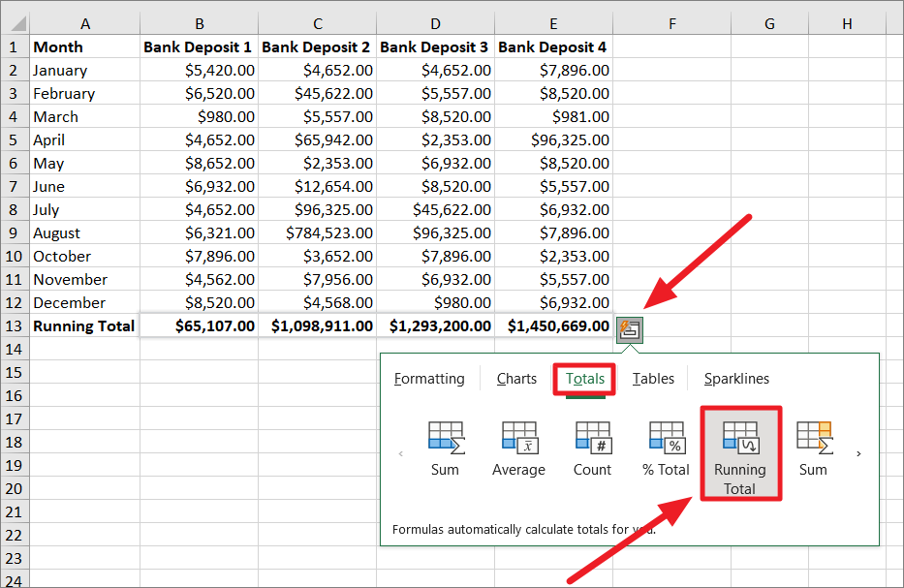Open the Sparklines tab
Image resolution: width=904 pixels, height=588 pixels.
point(736,379)
